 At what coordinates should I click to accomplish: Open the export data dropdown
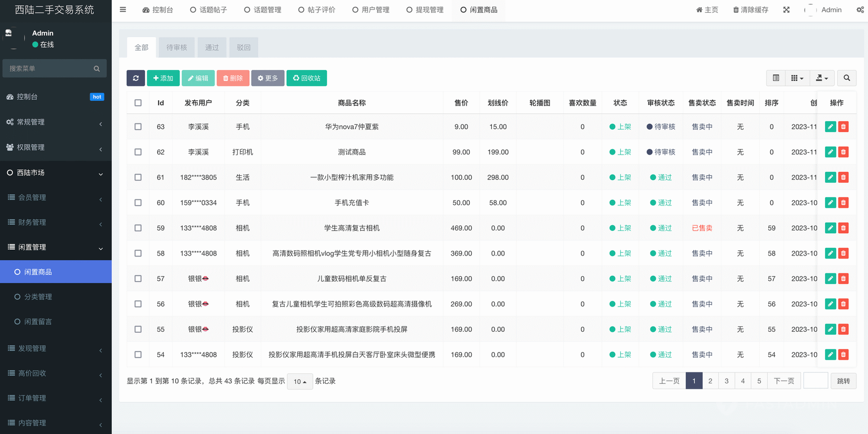(821, 78)
